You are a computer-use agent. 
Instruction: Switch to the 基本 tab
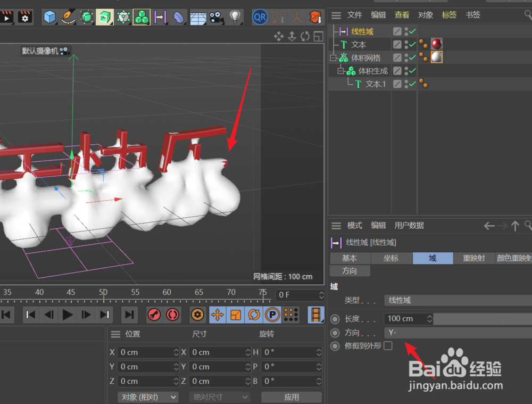point(350,258)
